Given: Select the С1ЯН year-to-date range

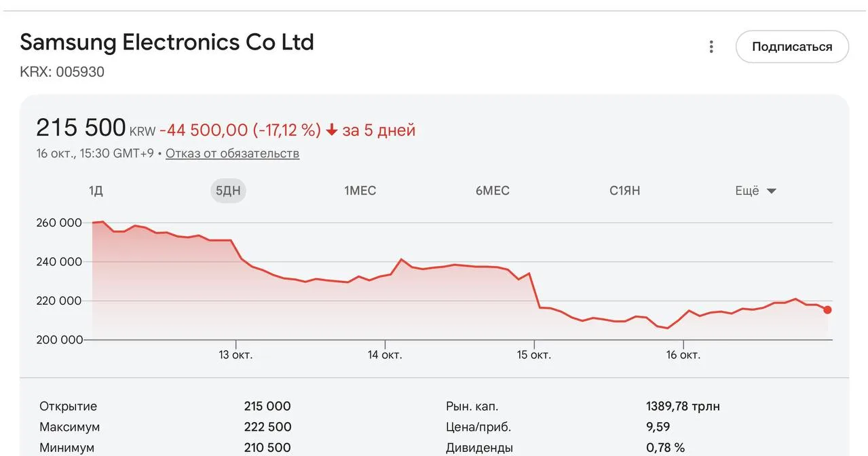Looking at the screenshot, I should pos(624,191).
